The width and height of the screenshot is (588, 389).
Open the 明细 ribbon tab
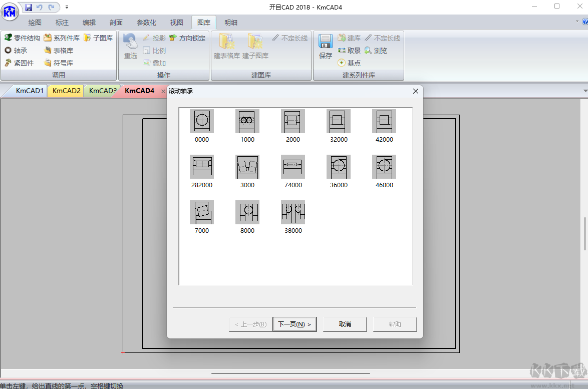coord(230,23)
